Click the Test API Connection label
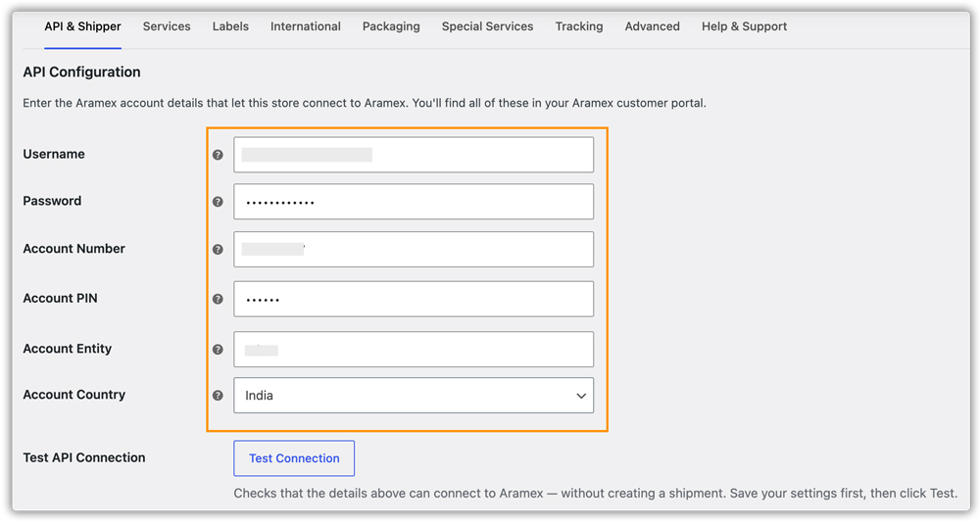980x523 pixels. click(x=84, y=457)
